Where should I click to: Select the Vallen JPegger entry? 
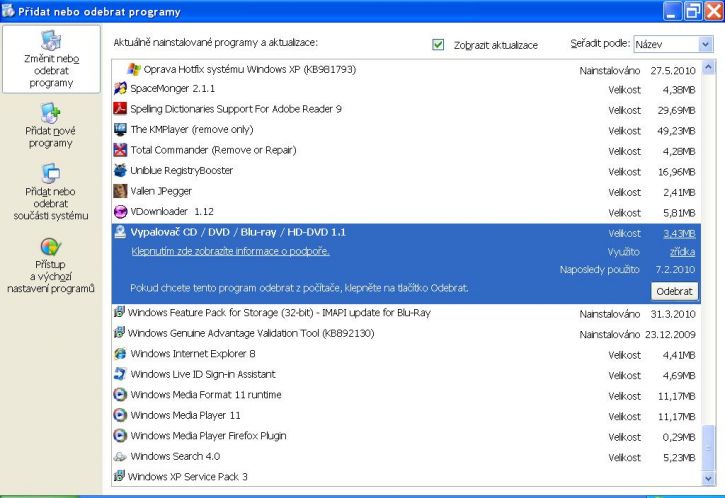406,191
